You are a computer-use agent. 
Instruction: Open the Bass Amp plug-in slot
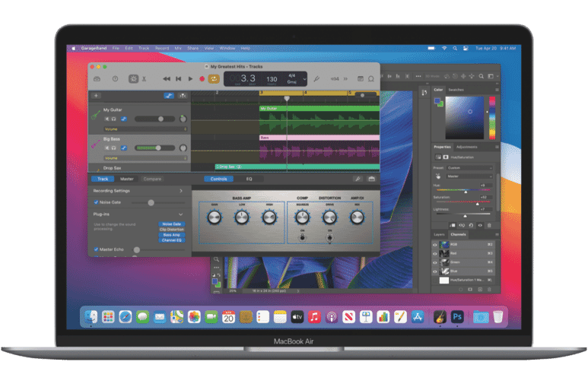click(172, 235)
